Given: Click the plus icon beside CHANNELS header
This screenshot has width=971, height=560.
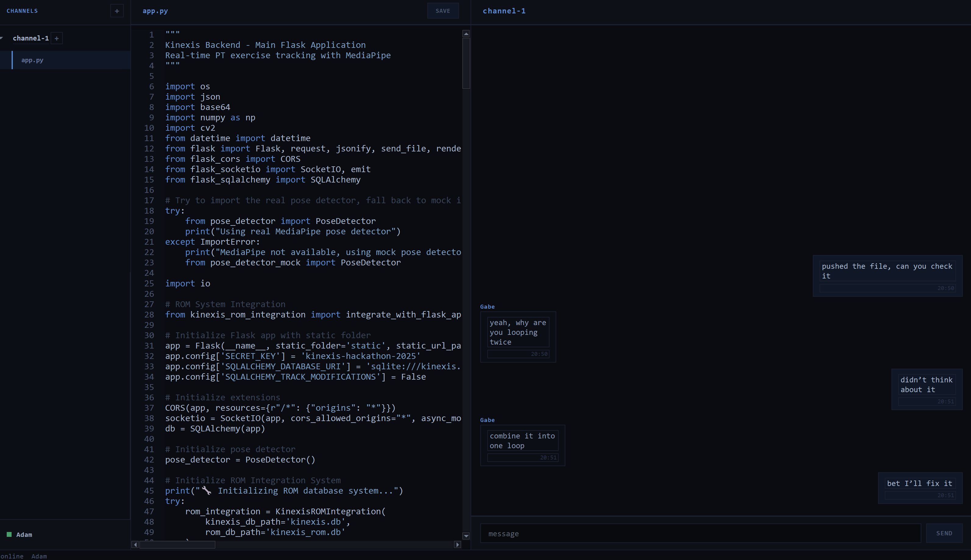Looking at the screenshot, I should (x=116, y=11).
